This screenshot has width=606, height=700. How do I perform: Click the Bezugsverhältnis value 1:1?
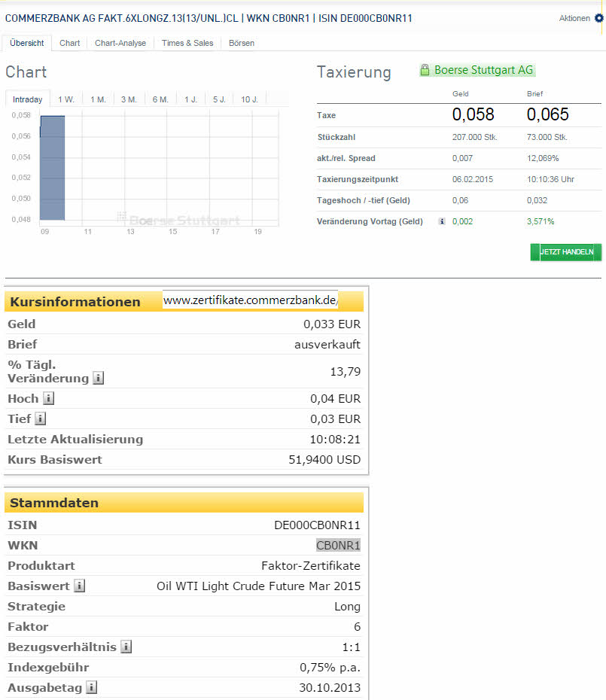[351, 647]
